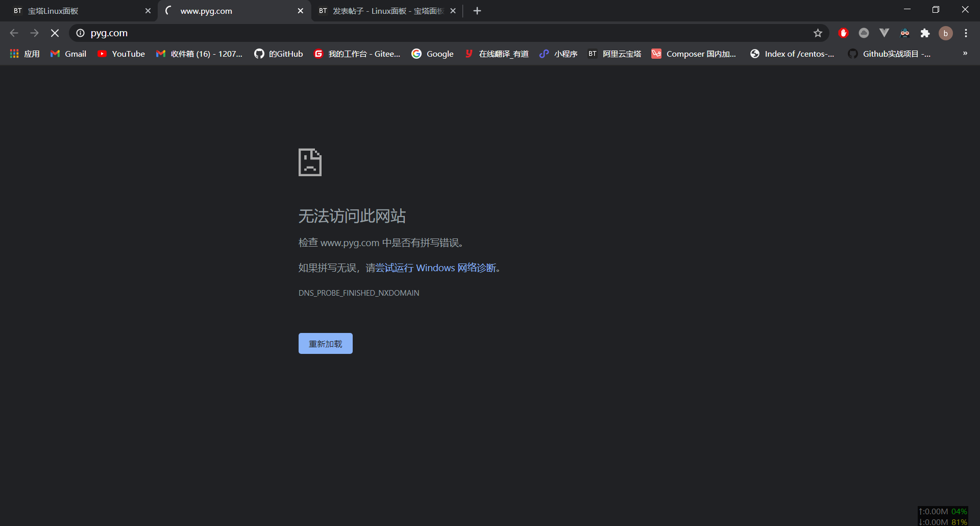980x526 pixels.
Task: Bookmark this page with the star icon
Action: click(x=818, y=33)
